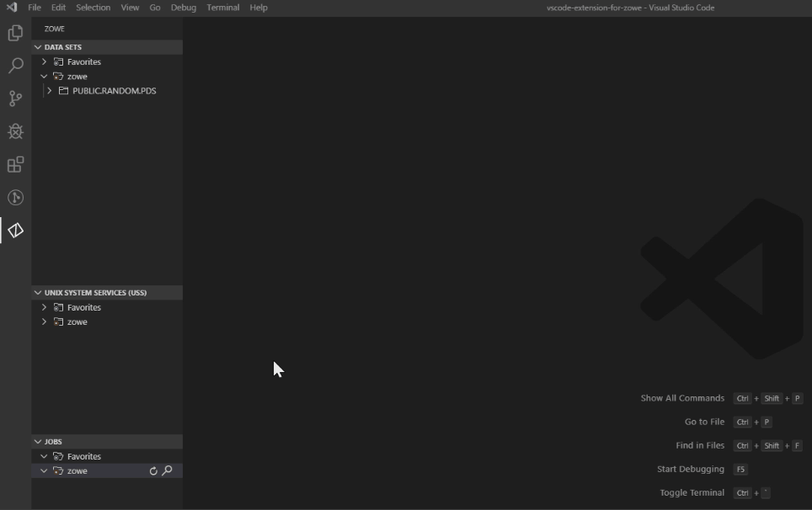Open the File menu
812x510 pixels.
click(x=35, y=8)
